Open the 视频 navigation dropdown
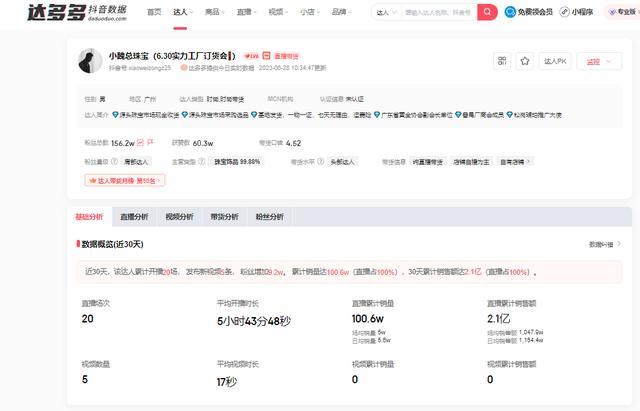 (x=279, y=12)
